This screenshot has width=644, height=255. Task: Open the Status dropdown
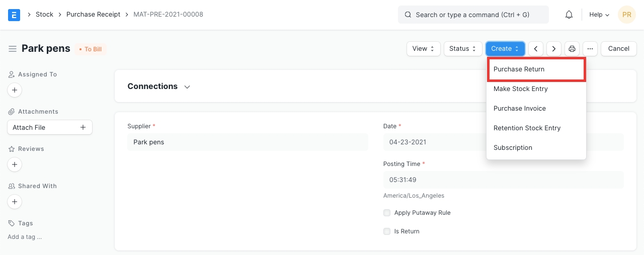(462, 49)
